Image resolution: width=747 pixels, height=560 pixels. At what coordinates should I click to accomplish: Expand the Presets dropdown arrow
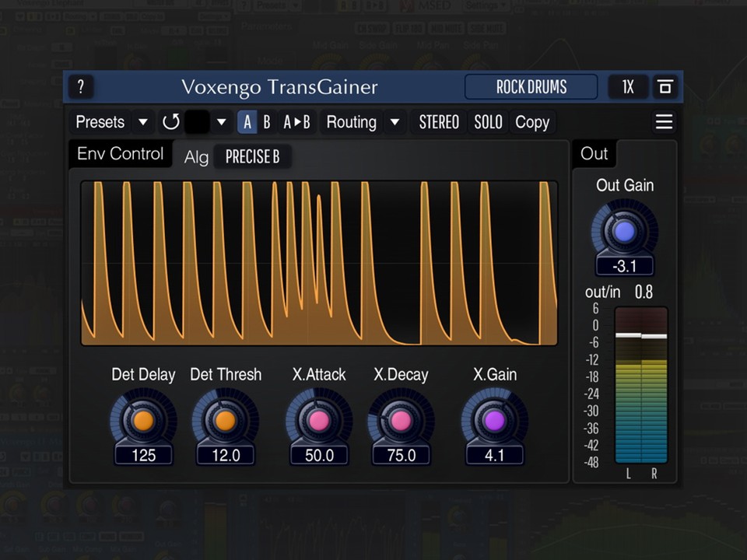[x=143, y=122]
